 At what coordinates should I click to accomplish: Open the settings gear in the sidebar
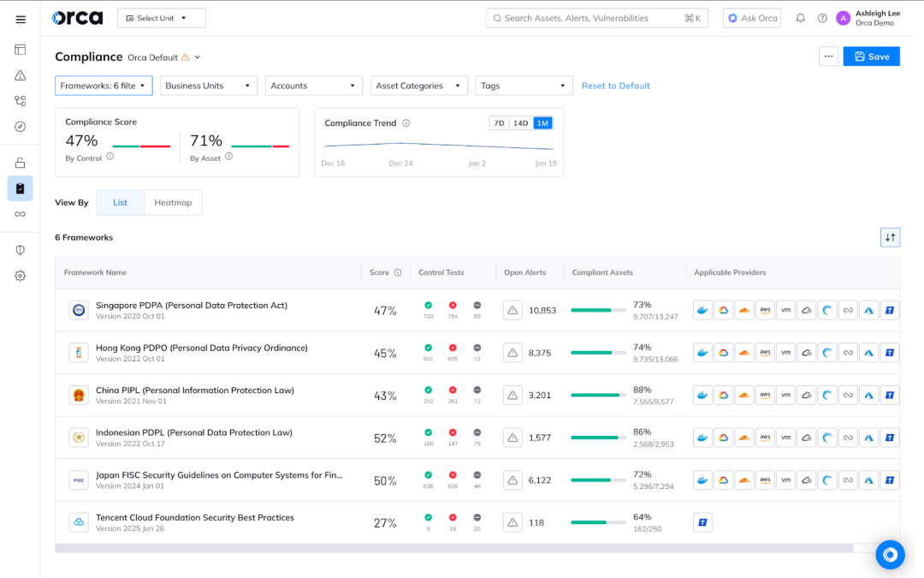coord(20,276)
